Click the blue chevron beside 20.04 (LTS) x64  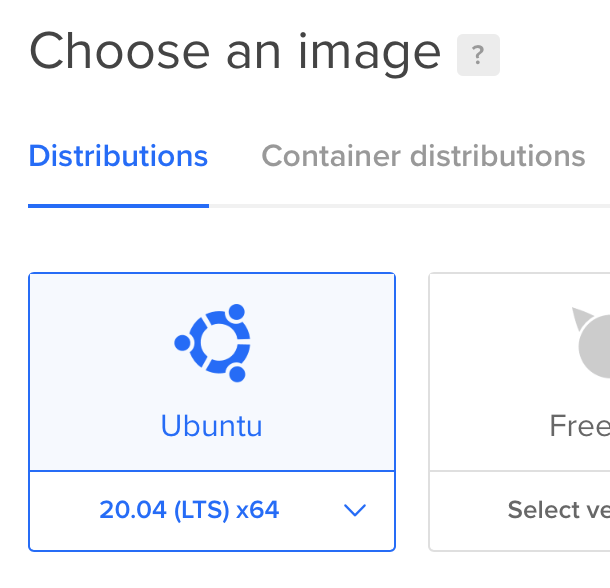coord(355,510)
